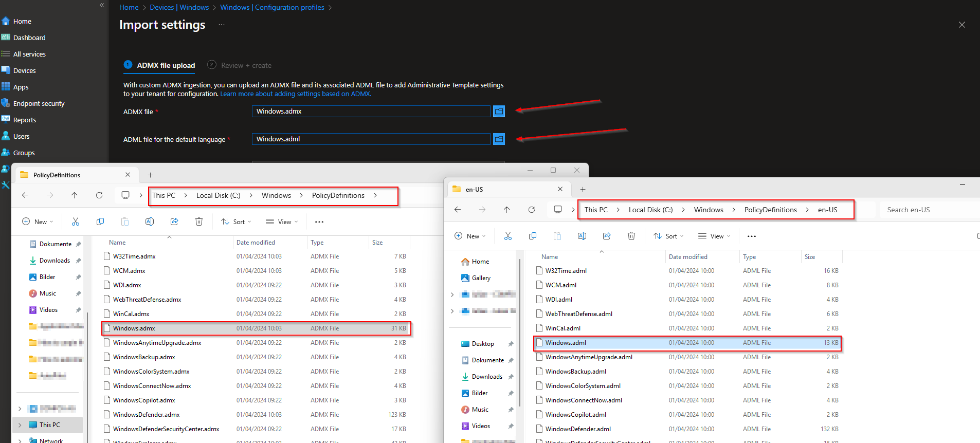
Task: Open Sort dropdown in PolicyDefinitions window
Action: pyautogui.click(x=236, y=221)
